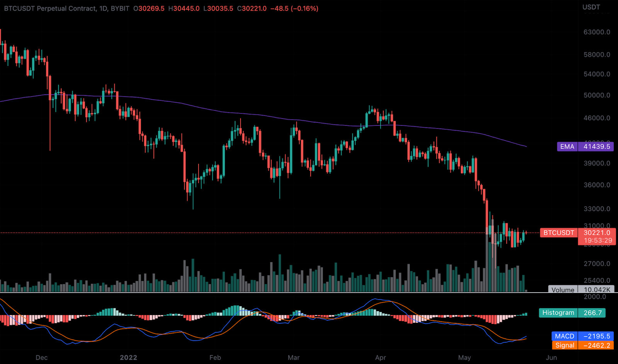This screenshot has height=364, width=618.
Task: Click the volume value 10.042K
Action: (597, 290)
